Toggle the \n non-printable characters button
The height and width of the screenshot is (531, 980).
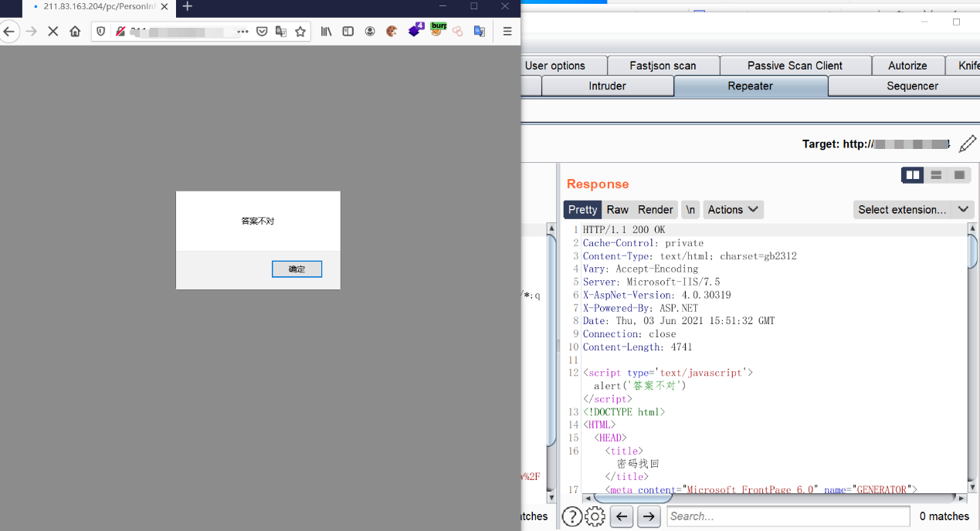click(690, 210)
